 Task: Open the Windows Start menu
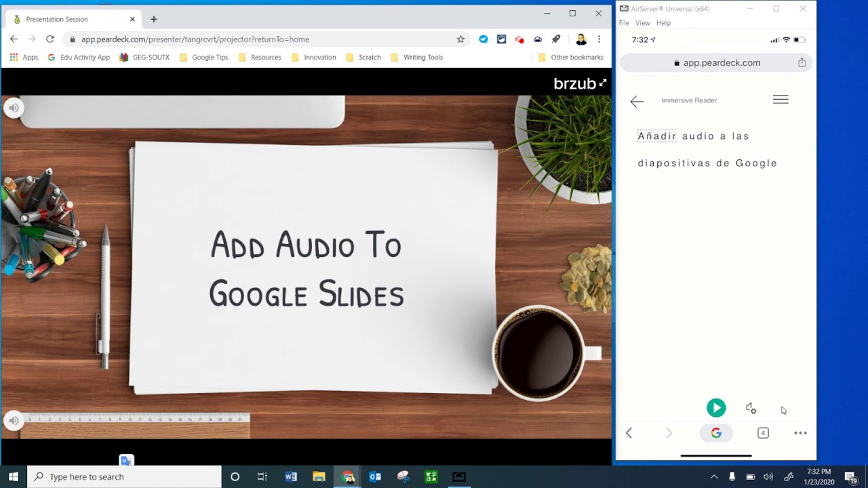point(14,476)
